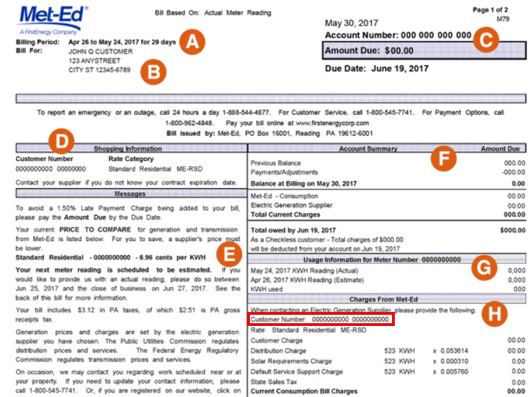The image size is (532, 397).
Task: Click the address line '123 ANYSTREET'
Action: (x=94, y=61)
